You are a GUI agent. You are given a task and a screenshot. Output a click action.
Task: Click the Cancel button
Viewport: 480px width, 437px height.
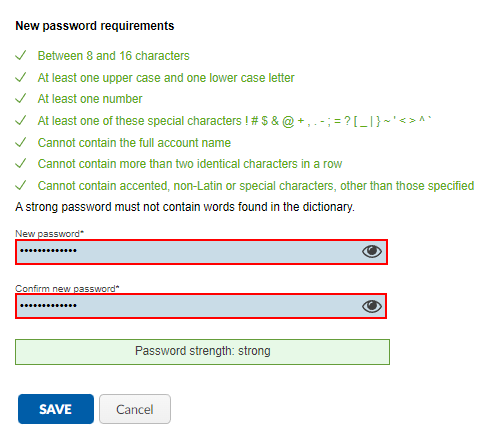(135, 409)
